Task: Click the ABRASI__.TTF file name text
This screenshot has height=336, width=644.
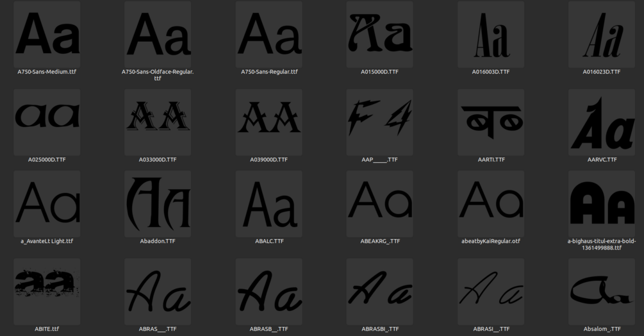Action: (x=491, y=329)
